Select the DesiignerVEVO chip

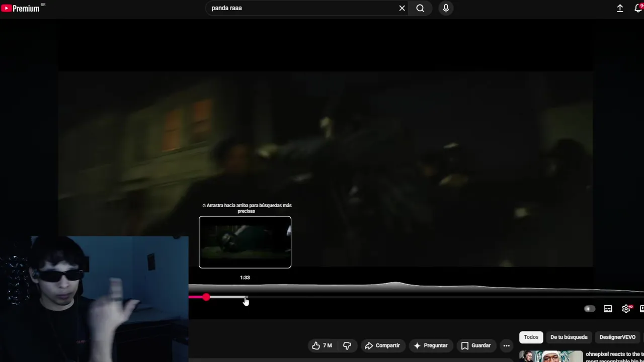click(x=617, y=337)
